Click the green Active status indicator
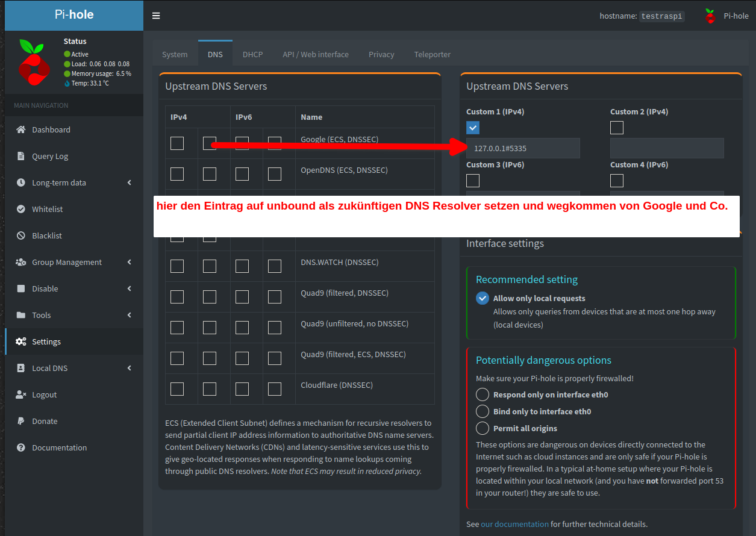The image size is (756, 536). click(x=67, y=54)
